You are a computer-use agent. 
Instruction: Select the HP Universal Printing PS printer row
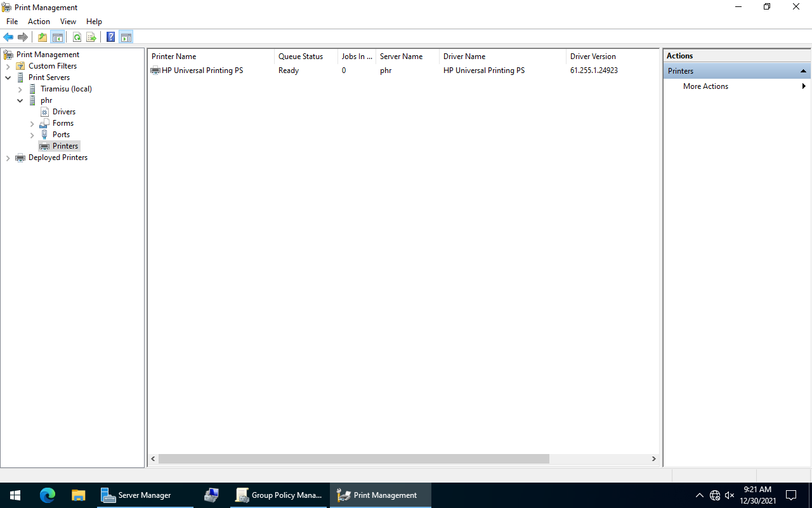[202, 70]
